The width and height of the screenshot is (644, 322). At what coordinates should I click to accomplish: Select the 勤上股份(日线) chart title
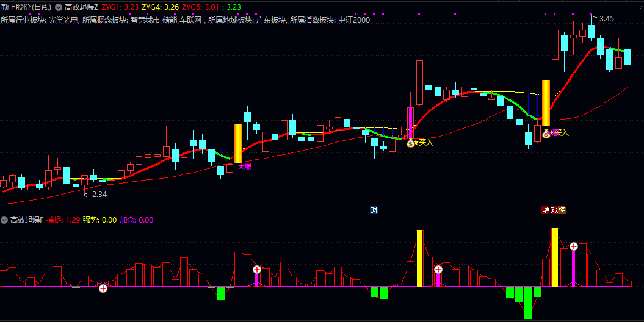(26, 7)
